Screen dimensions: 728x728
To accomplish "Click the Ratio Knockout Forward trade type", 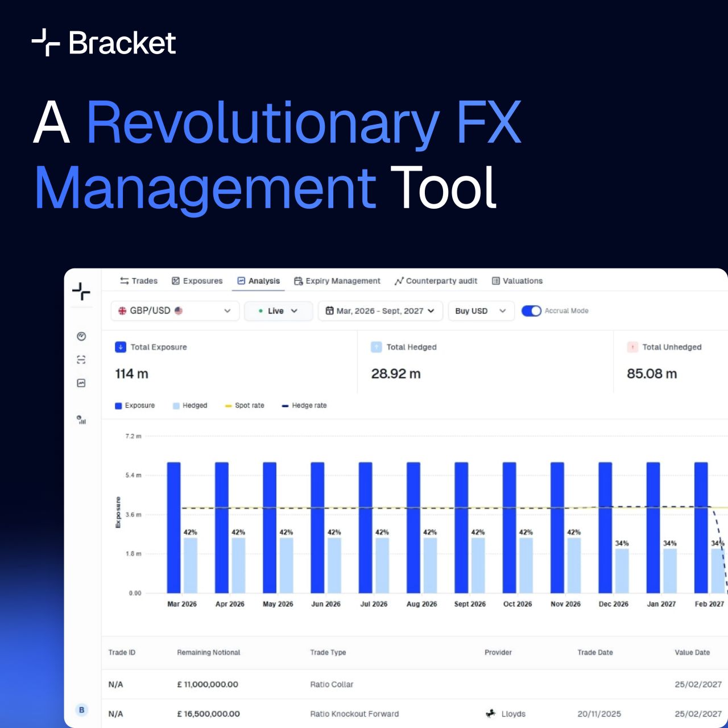I will coord(354,714).
